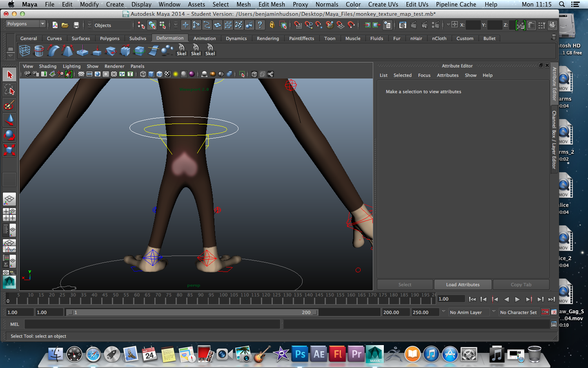Click the Load Attributes button
The height and width of the screenshot is (368, 588).
[463, 285]
